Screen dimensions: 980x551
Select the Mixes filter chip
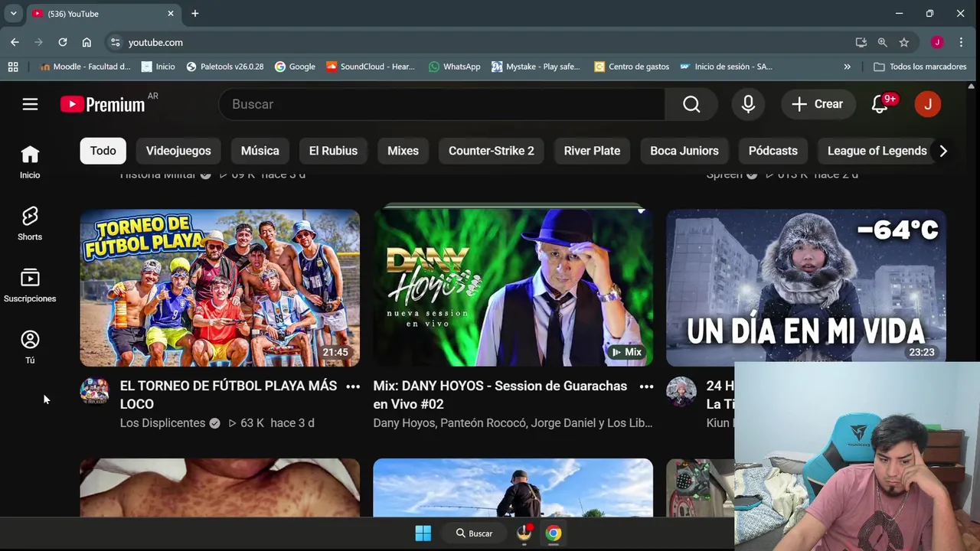(403, 151)
